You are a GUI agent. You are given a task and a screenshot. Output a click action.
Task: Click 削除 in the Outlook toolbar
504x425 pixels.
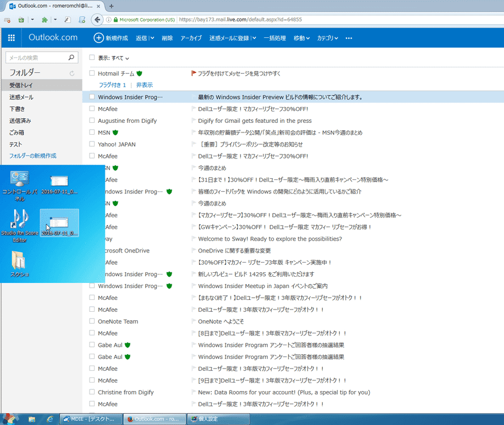point(167,38)
